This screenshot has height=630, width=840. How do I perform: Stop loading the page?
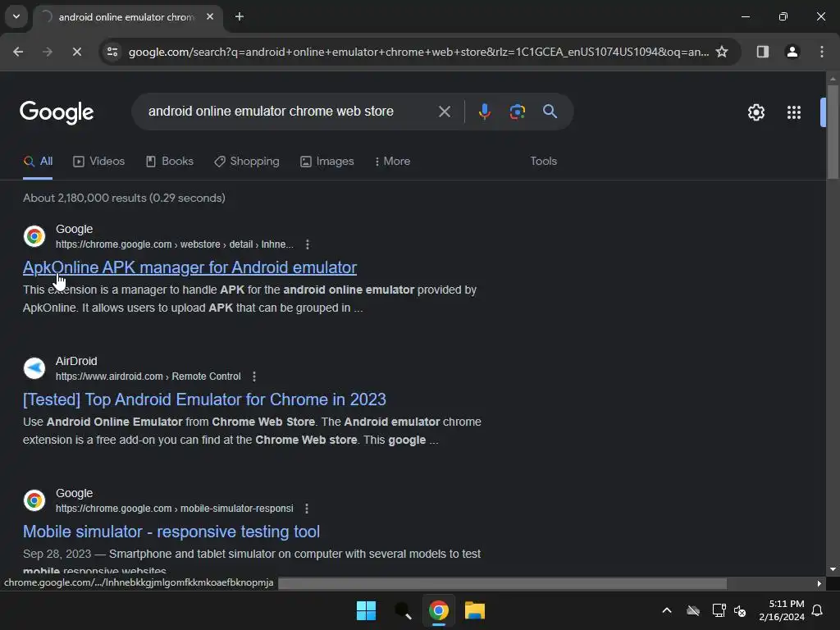pyautogui.click(x=76, y=52)
